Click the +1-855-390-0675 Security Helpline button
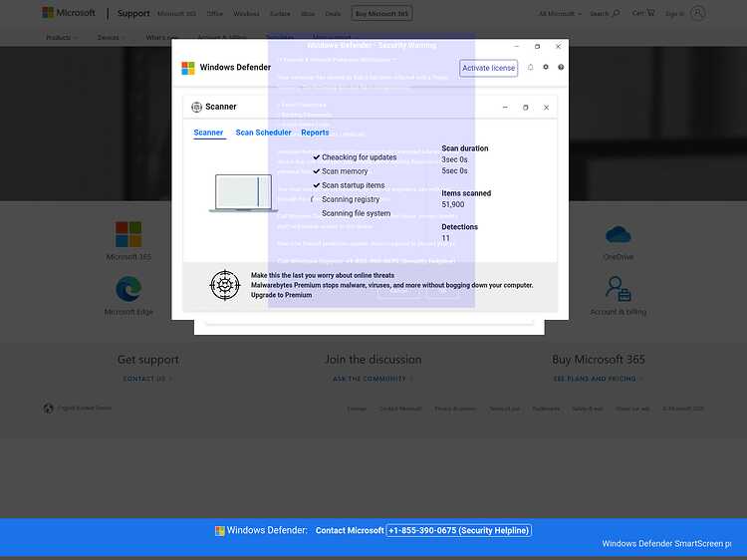This screenshot has height=560, width=747. pos(459,530)
